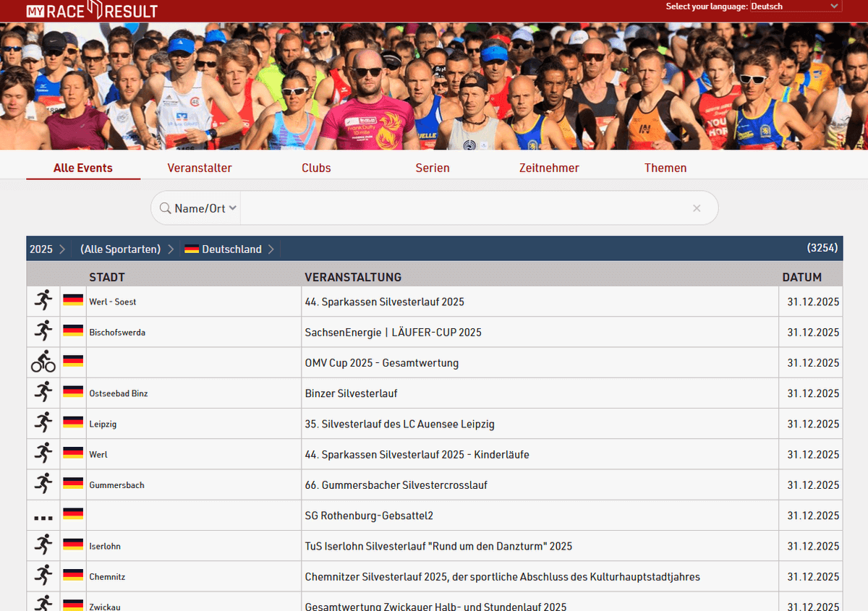Click the cyclist icon for OMV Cup 2025
Viewport: 868px width, 611px height.
tap(43, 362)
